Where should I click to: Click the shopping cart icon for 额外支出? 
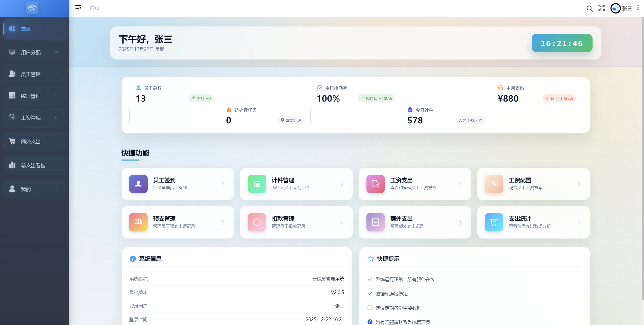click(12, 141)
